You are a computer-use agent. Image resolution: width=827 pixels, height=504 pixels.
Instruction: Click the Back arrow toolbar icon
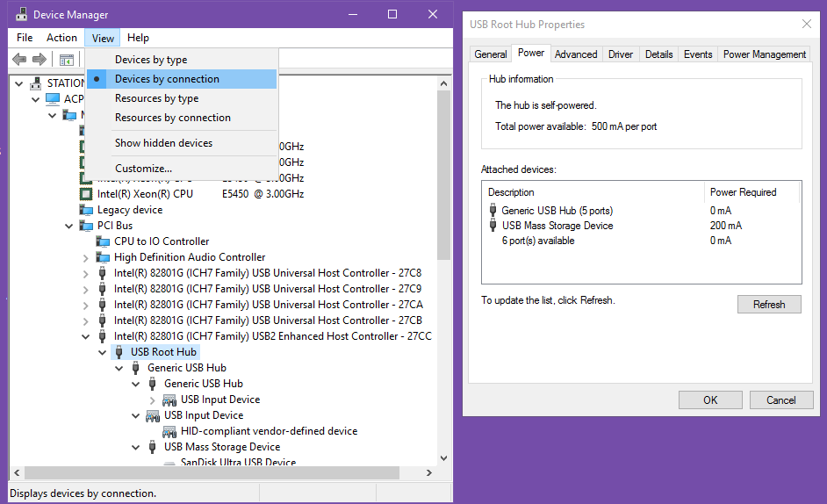[x=19, y=59]
